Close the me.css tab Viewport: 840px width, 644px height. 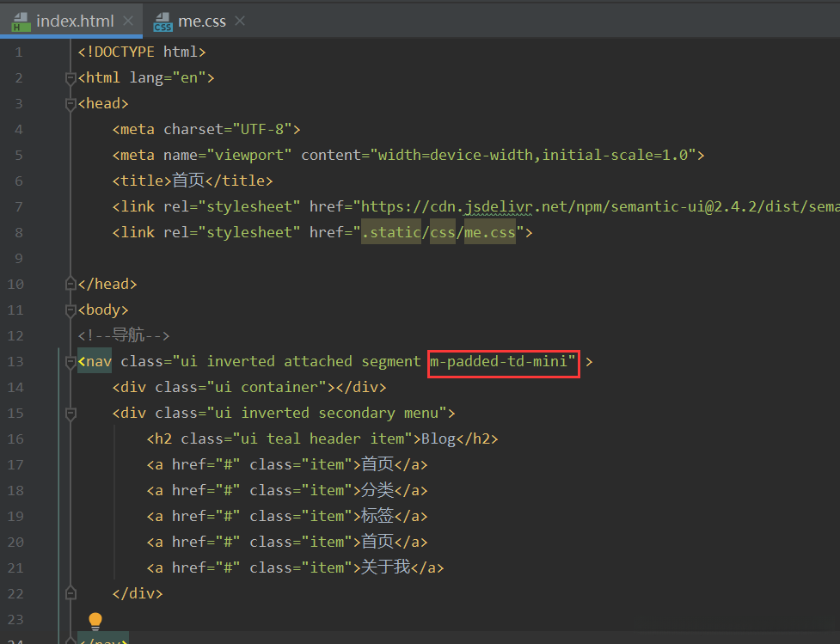pyautogui.click(x=240, y=21)
